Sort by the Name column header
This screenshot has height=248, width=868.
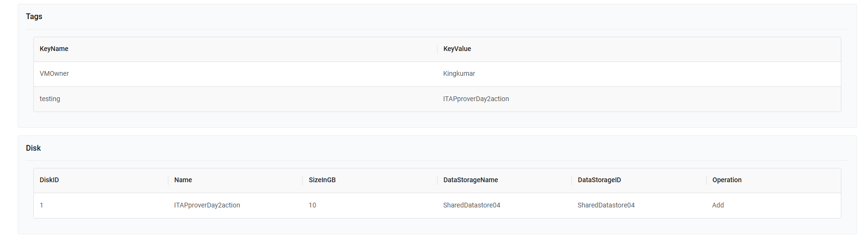(x=183, y=180)
